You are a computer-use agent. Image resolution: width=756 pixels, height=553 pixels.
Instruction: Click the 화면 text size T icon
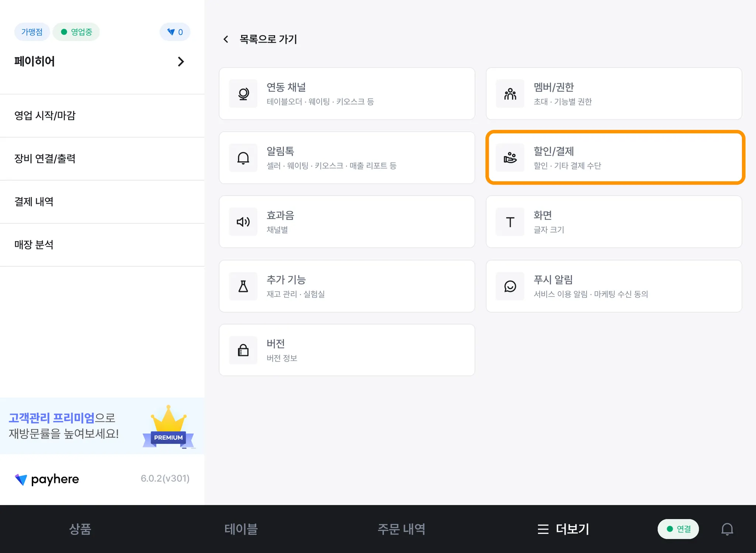point(510,222)
